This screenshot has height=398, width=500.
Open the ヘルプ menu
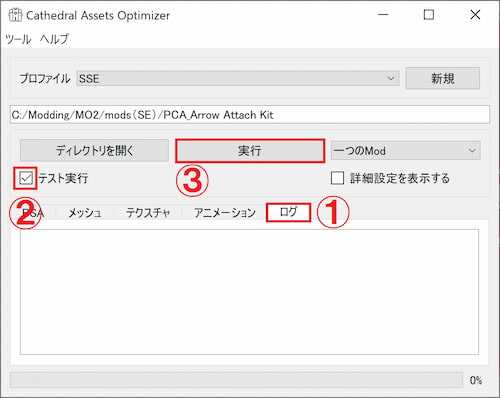pos(54,39)
